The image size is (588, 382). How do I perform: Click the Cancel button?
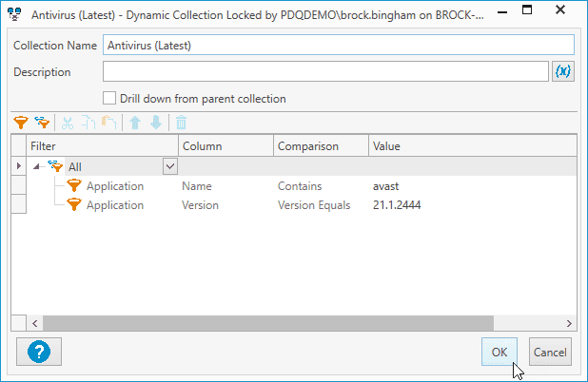[550, 352]
